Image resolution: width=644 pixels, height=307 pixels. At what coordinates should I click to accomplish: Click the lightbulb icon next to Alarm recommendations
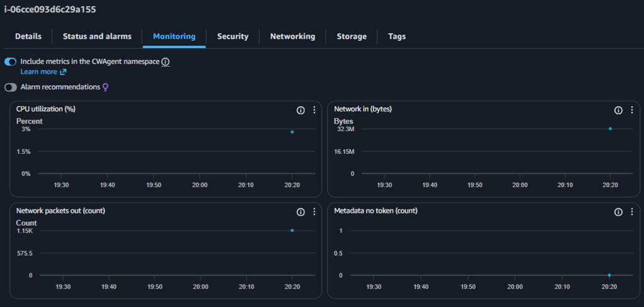click(x=106, y=87)
